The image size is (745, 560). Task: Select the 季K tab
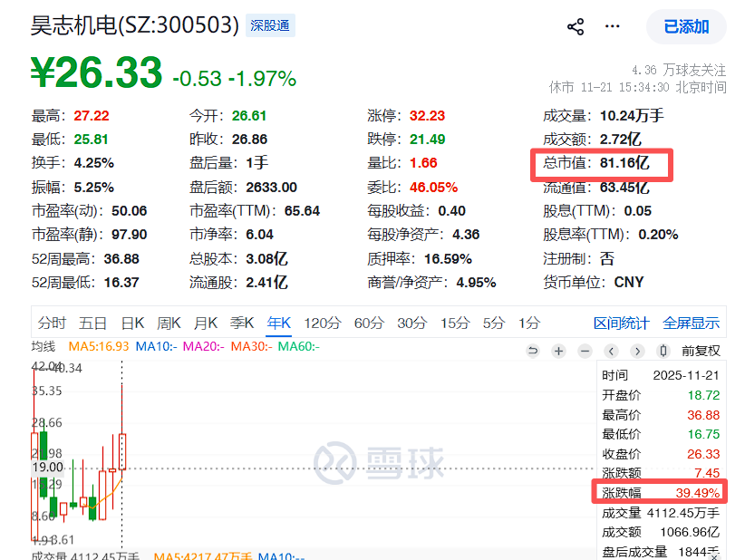click(x=242, y=323)
